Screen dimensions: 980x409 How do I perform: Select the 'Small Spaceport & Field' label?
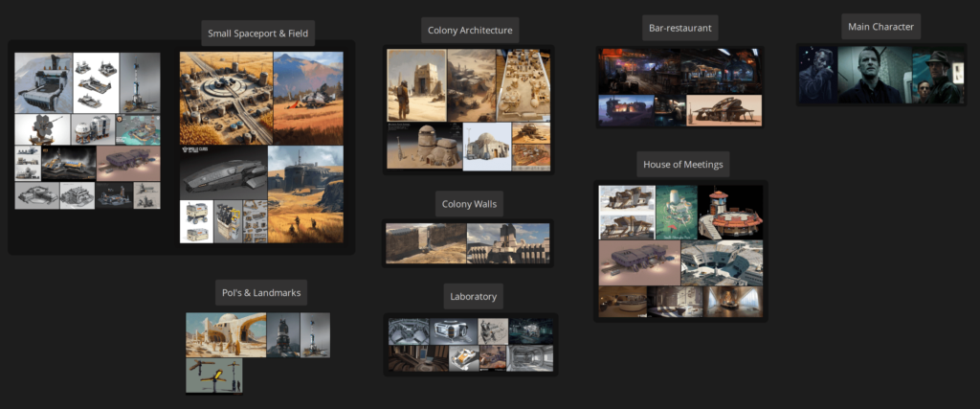click(x=260, y=34)
